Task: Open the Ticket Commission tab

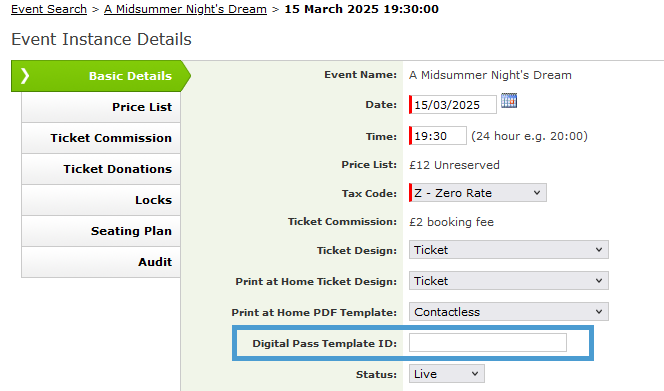Action: (x=101, y=138)
